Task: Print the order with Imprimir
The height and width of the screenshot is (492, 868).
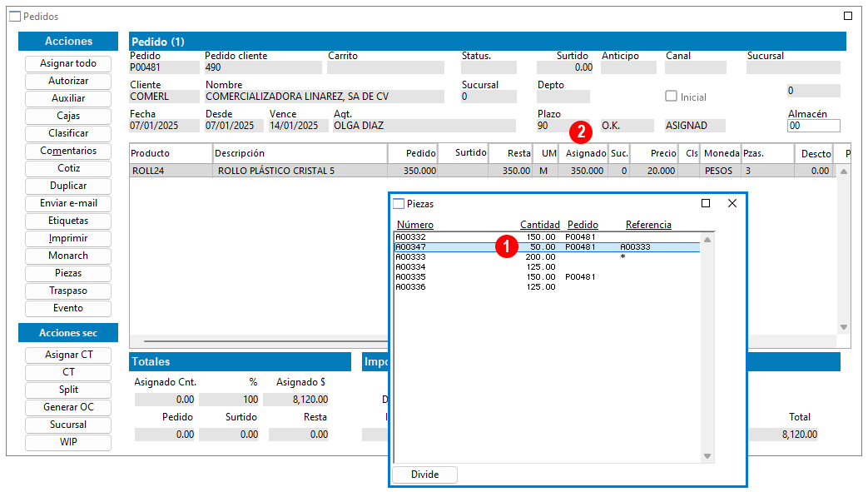Action: coord(68,238)
